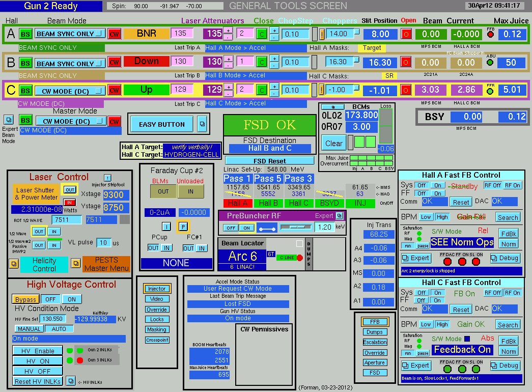Screen dimensions: 532x392
Task: Click Reset HV INLKs button
Action: click(38, 381)
